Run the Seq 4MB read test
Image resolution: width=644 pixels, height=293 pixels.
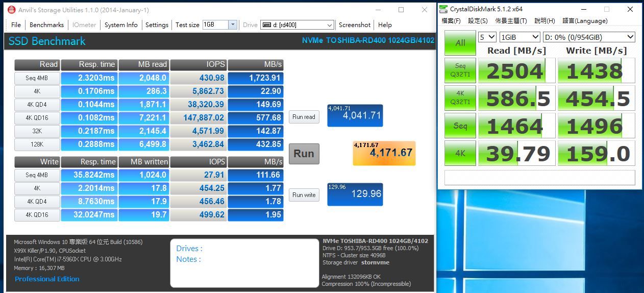37,78
